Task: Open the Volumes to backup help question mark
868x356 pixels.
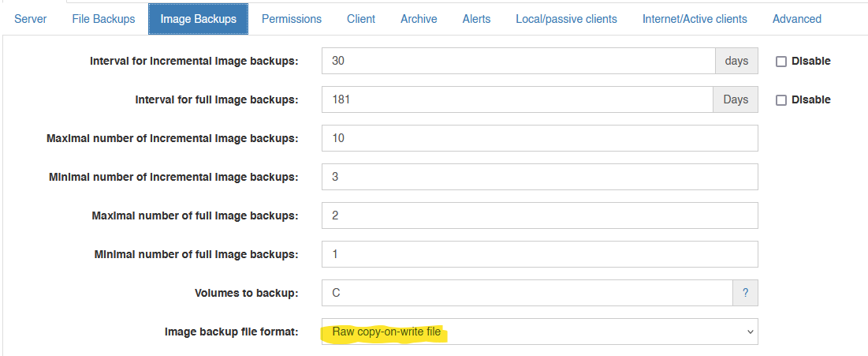Action: (x=745, y=293)
